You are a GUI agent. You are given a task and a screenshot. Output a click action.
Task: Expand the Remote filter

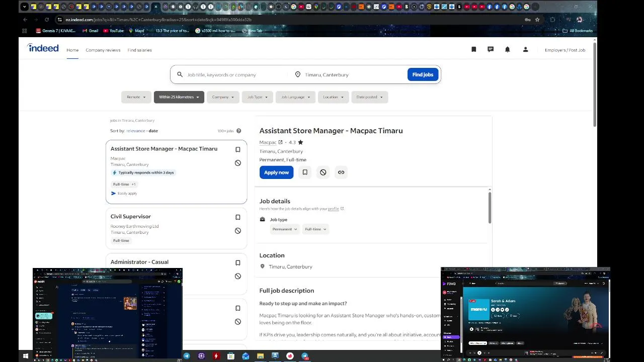point(136,97)
